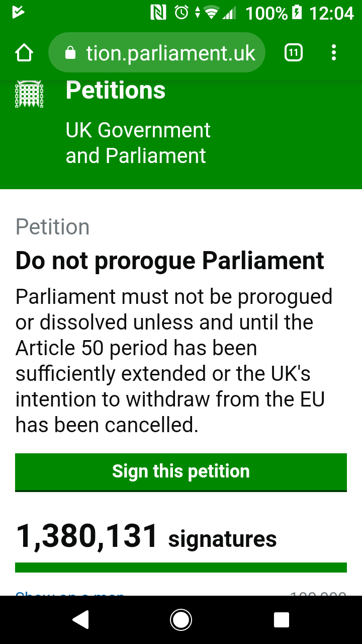
Task: Tap the 1,380,131 signatures count
Action: (146, 536)
